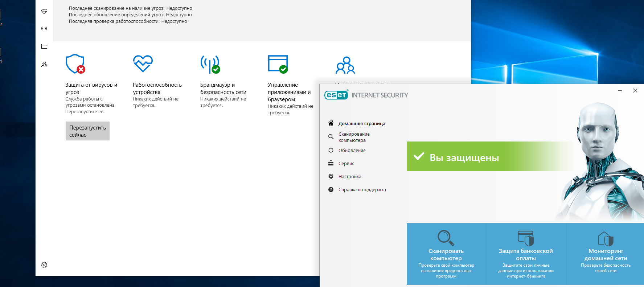Click the green checkmark in protection banner
Image resolution: width=644 pixels, height=287 pixels.
click(419, 156)
